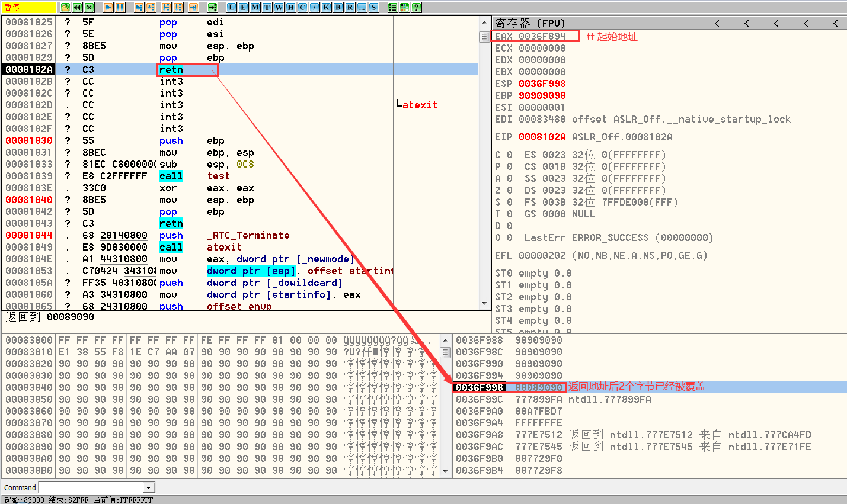Select the retn instruction at 0008102A

pos(171,70)
